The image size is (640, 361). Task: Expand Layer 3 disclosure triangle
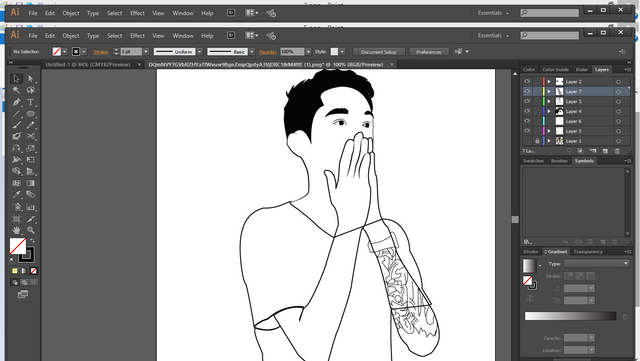coord(549,101)
